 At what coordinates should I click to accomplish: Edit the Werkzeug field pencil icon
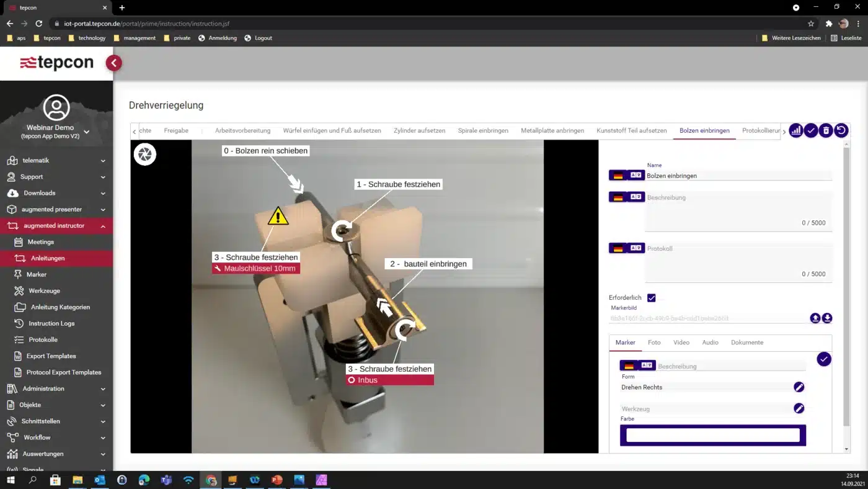pyautogui.click(x=799, y=408)
